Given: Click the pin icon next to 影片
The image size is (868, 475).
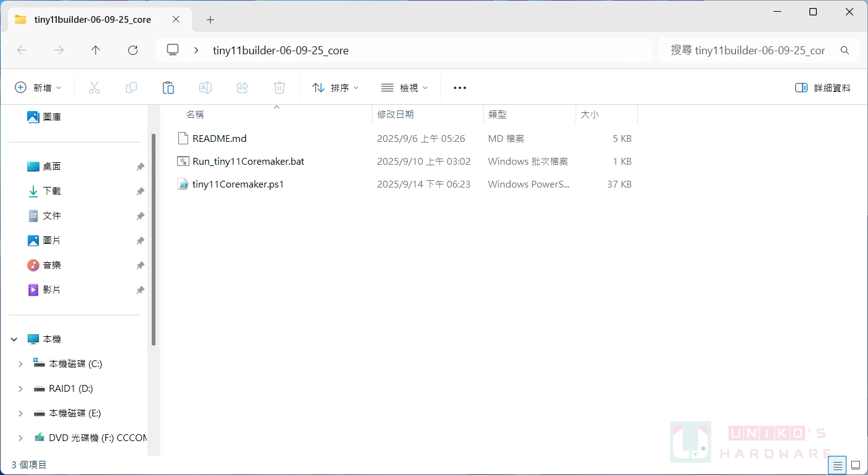Looking at the screenshot, I should click(140, 291).
